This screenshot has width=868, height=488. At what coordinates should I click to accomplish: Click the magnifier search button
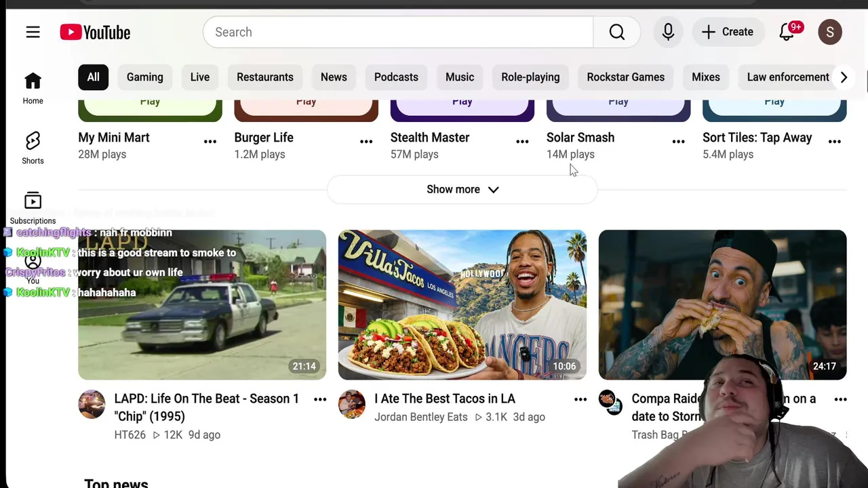coord(616,32)
